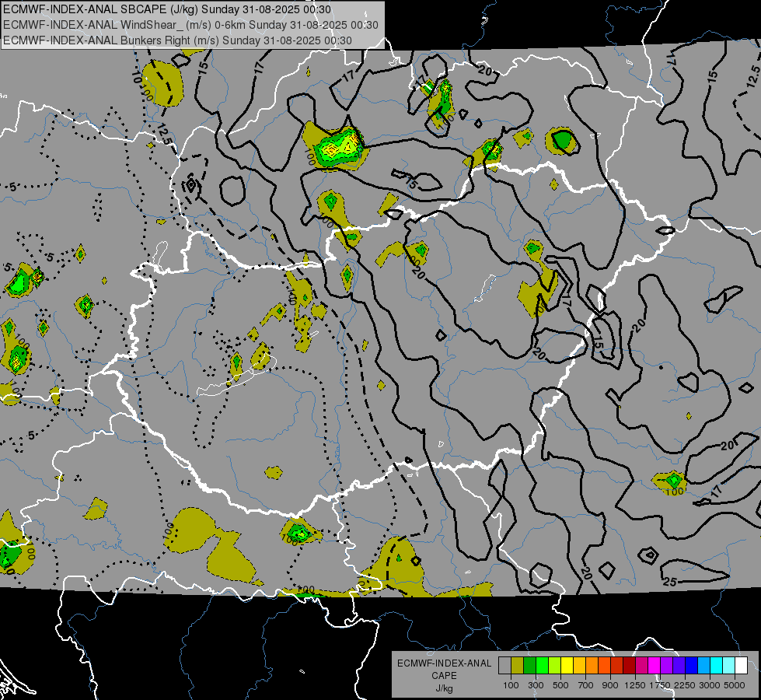The image size is (761, 700).
Task: Click the CAPE label in the legend
Action: (x=444, y=676)
